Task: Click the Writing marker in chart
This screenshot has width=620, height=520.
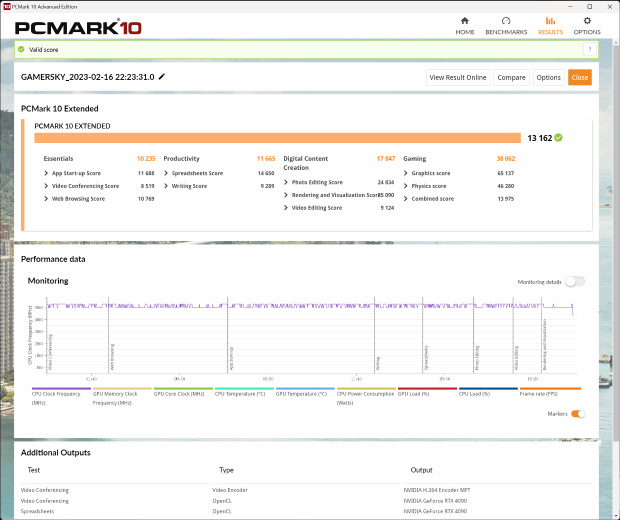Action: point(378,363)
